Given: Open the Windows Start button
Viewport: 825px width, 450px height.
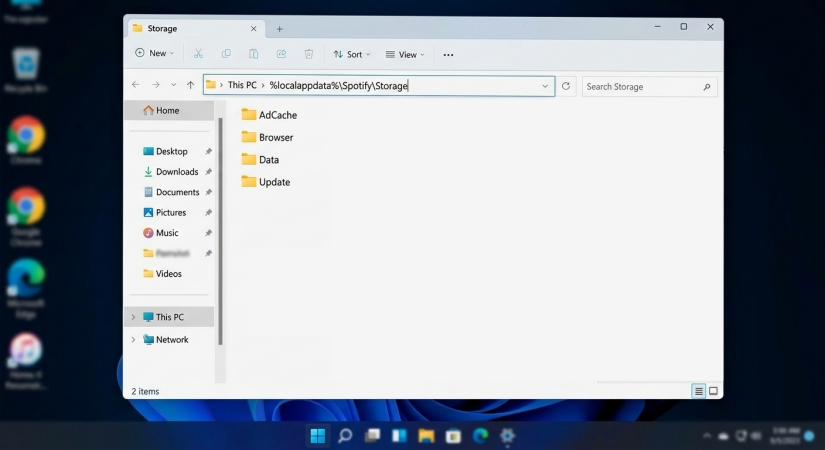Looking at the screenshot, I should tap(318, 436).
